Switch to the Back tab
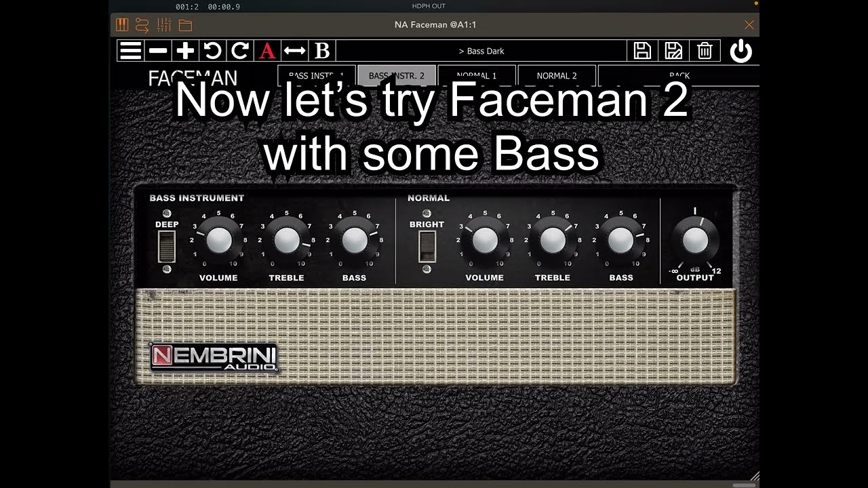This screenshot has width=868, height=488. coord(679,75)
